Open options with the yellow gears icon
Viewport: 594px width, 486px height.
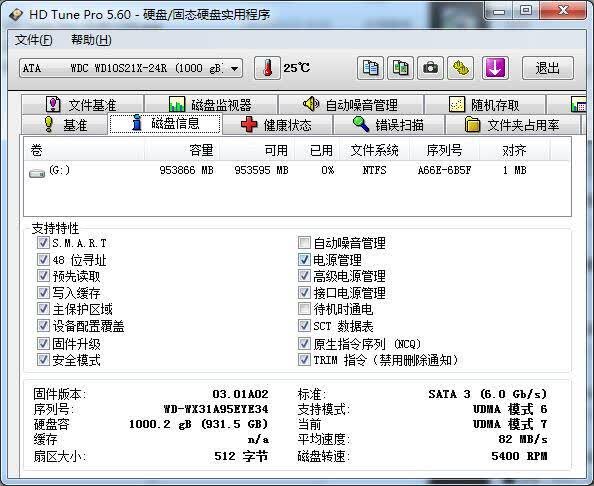[460, 68]
